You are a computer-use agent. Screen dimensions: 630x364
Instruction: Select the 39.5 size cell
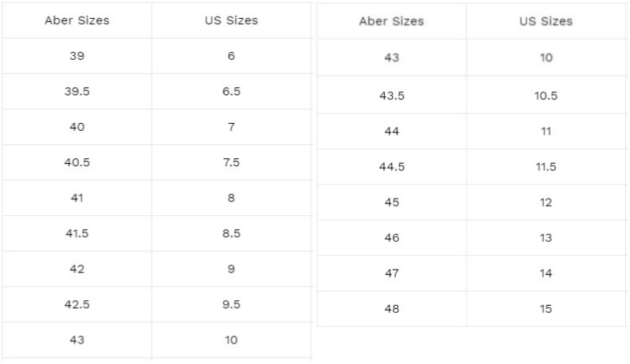click(76, 91)
